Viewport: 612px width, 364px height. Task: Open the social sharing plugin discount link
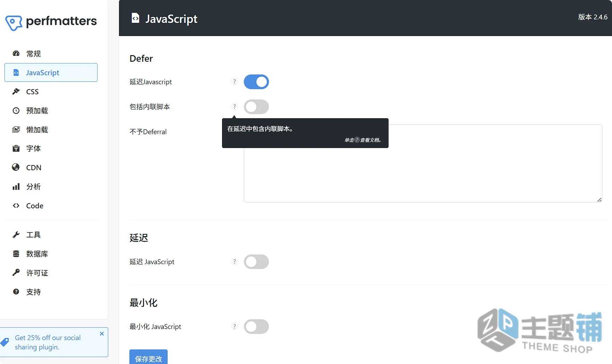click(48, 342)
